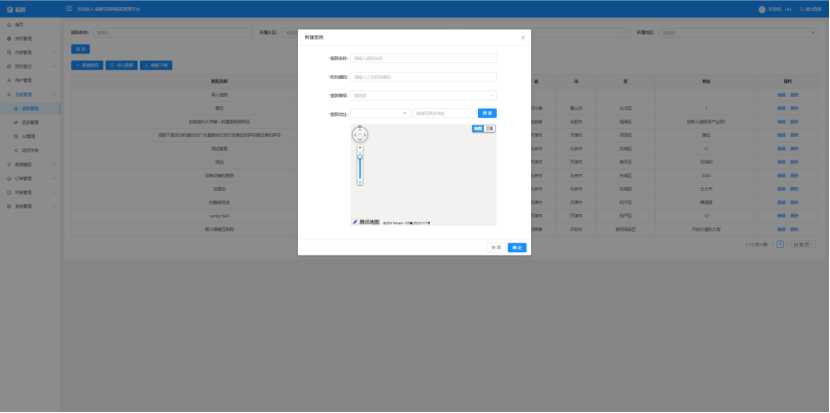Open the page size dropdown in pagination
The image size is (830, 413).
(x=802, y=244)
